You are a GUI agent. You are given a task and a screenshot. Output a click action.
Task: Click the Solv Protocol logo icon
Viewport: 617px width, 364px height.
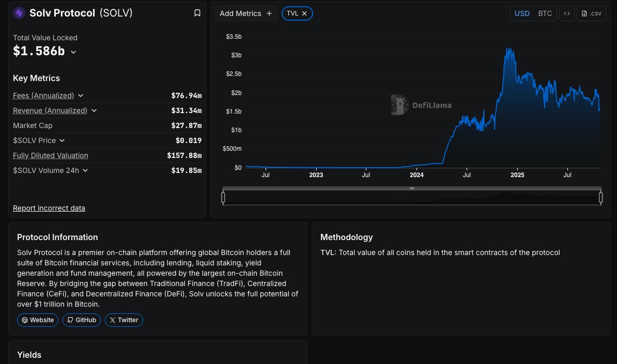coord(19,13)
